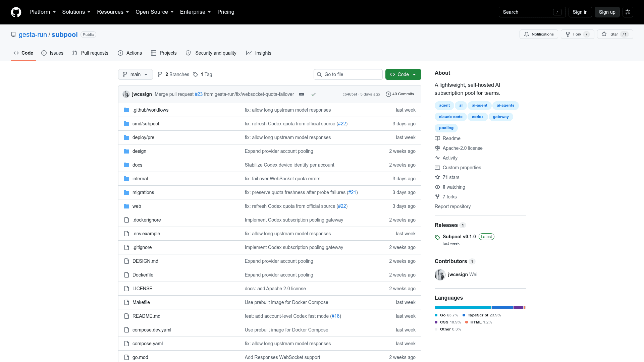The image size is (644, 362).
Task: Click the Dockerfile file icon
Action: tap(126, 275)
